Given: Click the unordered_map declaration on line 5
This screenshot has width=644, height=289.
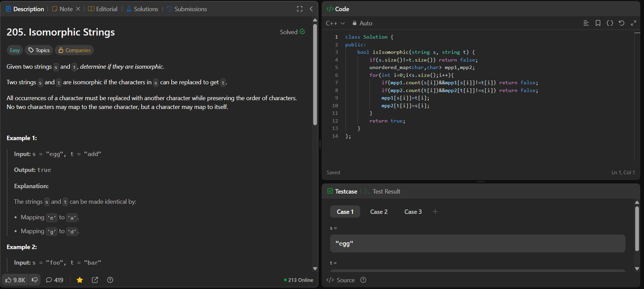Looking at the screenshot, I should click(x=422, y=68).
